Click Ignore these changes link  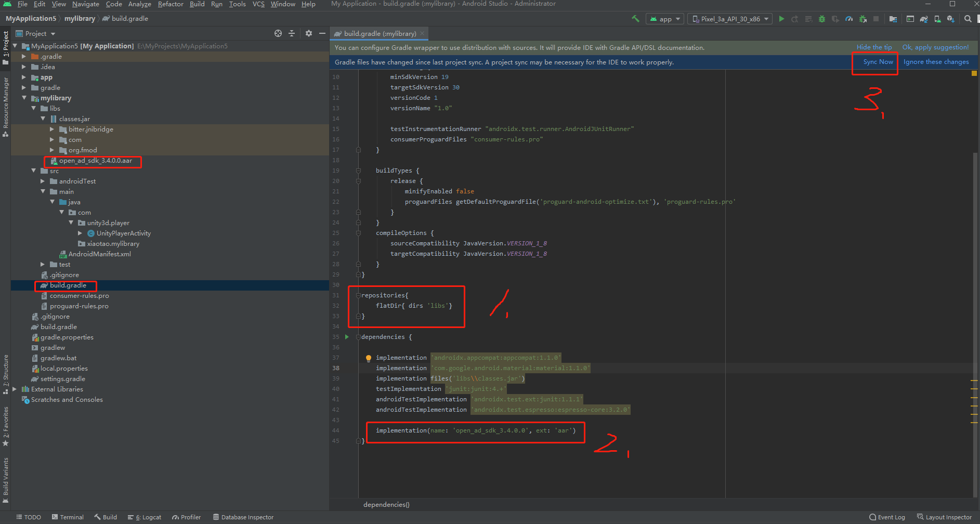pyautogui.click(x=936, y=62)
